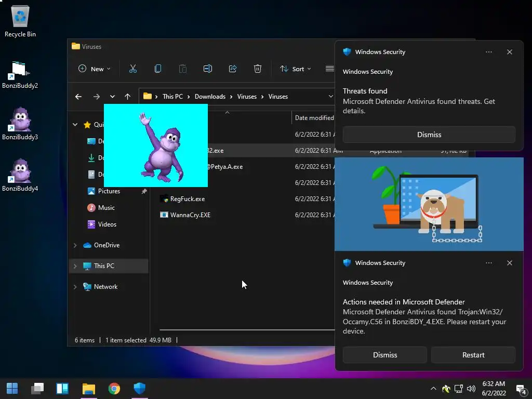Open Windows Security from taskbar
Viewport: 532px width, 399px height.
point(139,389)
